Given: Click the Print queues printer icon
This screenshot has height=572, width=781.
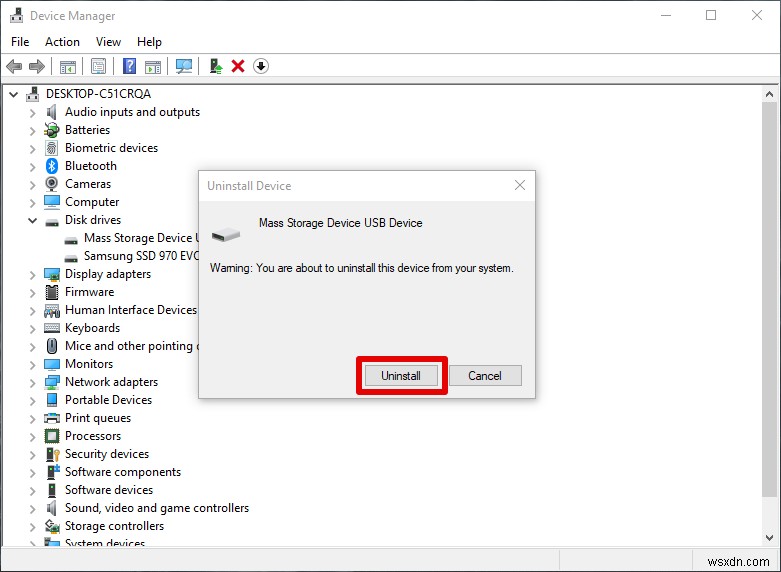Looking at the screenshot, I should coord(52,418).
